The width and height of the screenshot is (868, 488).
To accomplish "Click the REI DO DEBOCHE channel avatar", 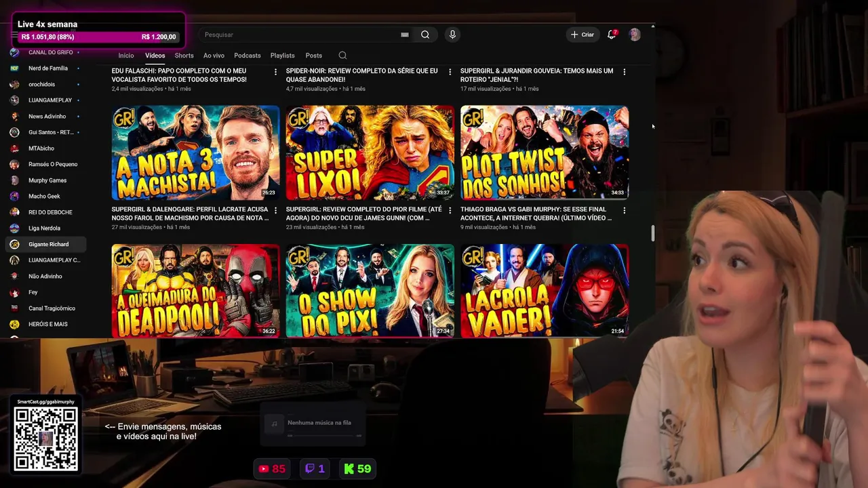I will pos(14,212).
